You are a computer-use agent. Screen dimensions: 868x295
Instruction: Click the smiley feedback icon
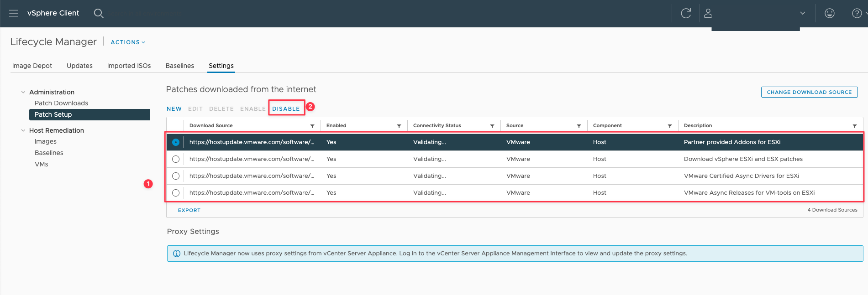(830, 13)
